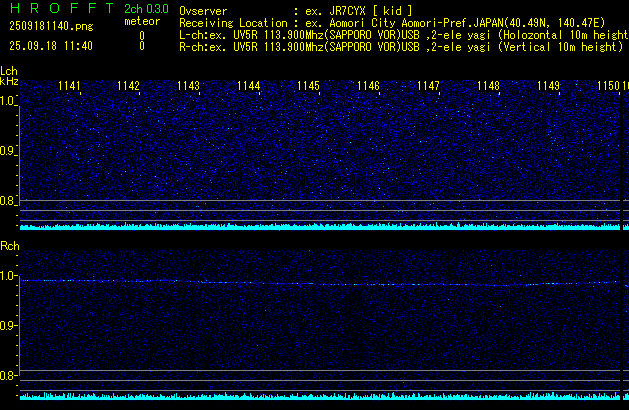Click the 1145 time tick label
The image size is (629, 410).
pos(308,86)
